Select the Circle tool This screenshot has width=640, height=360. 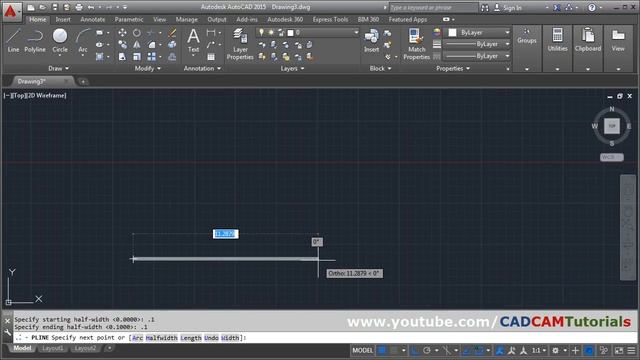(60, 40)
